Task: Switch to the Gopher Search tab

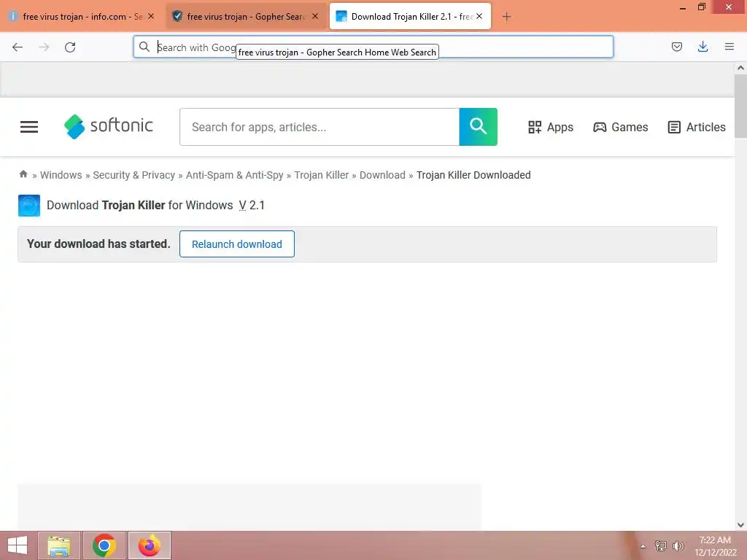Action: pyautogui.click(x=246, y=17)
